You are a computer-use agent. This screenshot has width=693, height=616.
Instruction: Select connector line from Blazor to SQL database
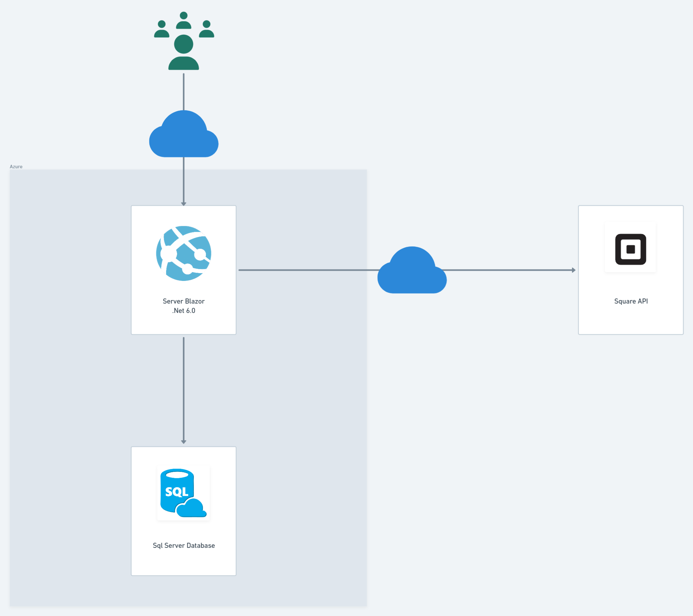tap(184, 390)
